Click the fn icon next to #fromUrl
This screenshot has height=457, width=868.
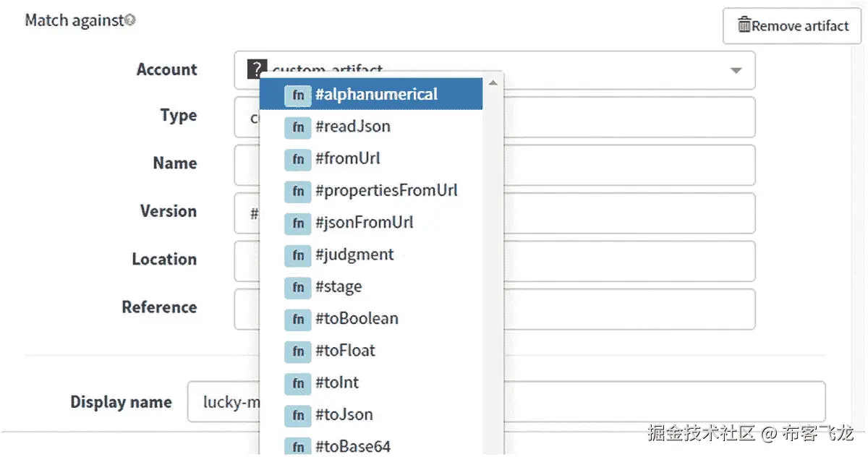pos(297,159)
